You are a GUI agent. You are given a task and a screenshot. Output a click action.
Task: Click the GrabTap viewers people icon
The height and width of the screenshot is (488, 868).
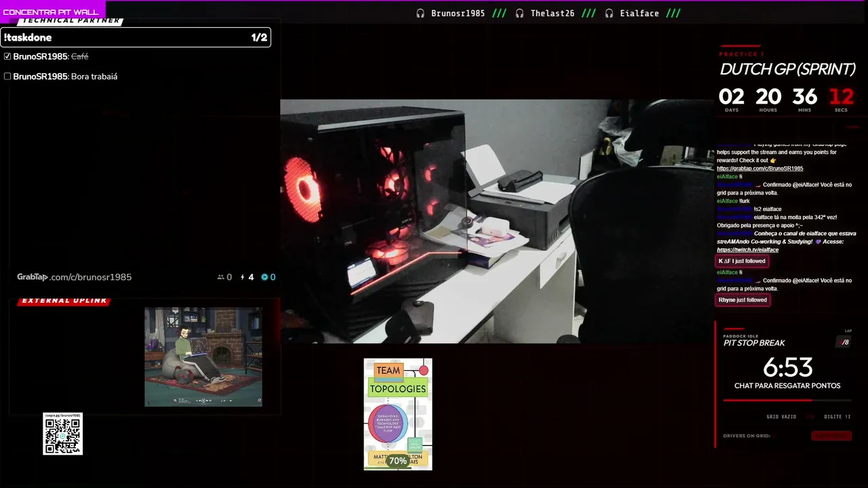point(220,277)
